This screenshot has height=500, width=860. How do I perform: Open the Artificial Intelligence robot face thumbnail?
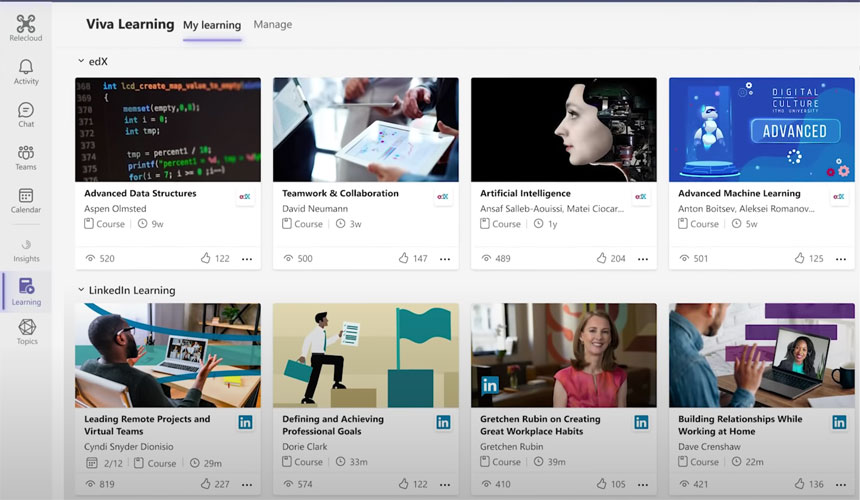tap(564, 129)
